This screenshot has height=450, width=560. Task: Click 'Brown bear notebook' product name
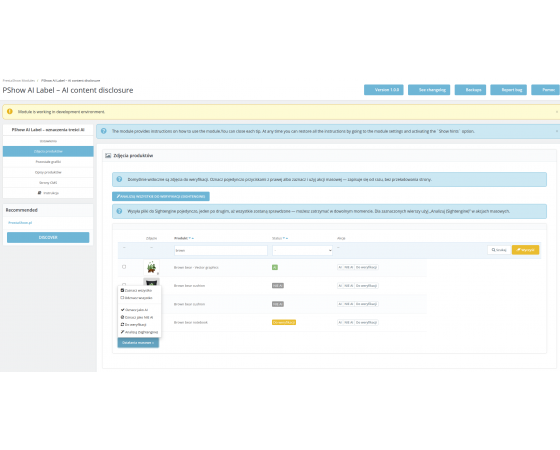coord(191,322)
